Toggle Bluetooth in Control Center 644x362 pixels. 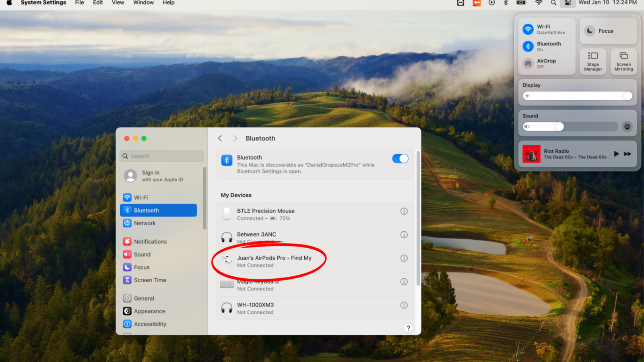pos(528,46)
